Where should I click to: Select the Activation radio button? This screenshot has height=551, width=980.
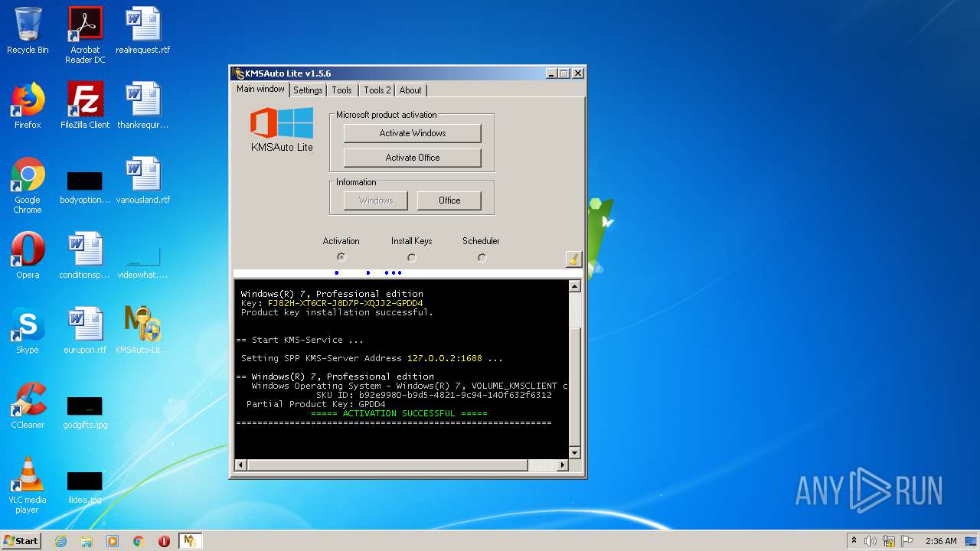(x=341, y=257)
